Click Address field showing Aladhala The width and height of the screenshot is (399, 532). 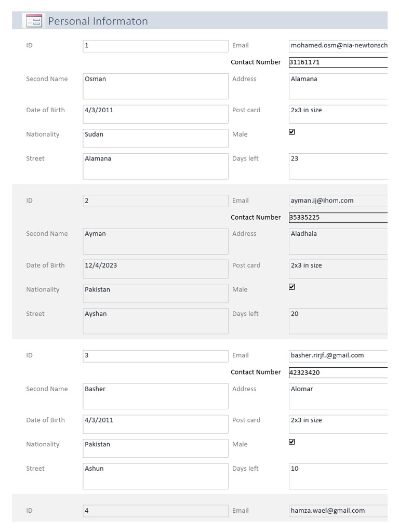coord(338,241)
